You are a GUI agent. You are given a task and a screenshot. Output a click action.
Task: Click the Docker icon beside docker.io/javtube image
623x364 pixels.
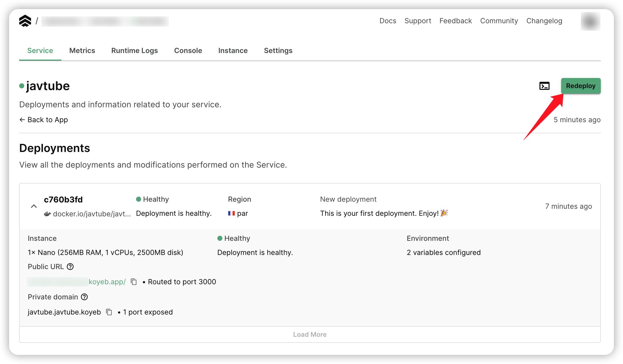click(x=47, y=214)
